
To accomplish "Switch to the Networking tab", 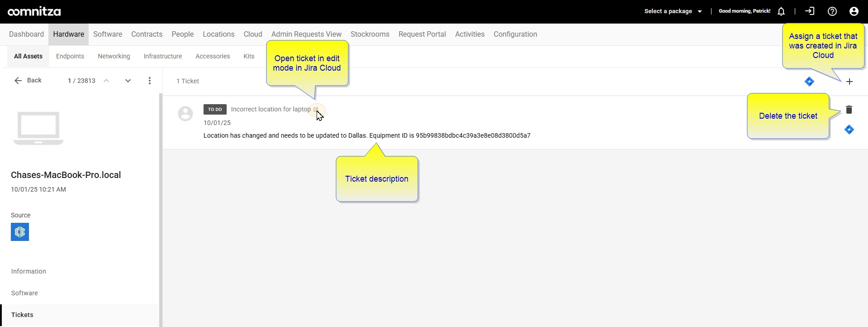I will click(114, 57).
